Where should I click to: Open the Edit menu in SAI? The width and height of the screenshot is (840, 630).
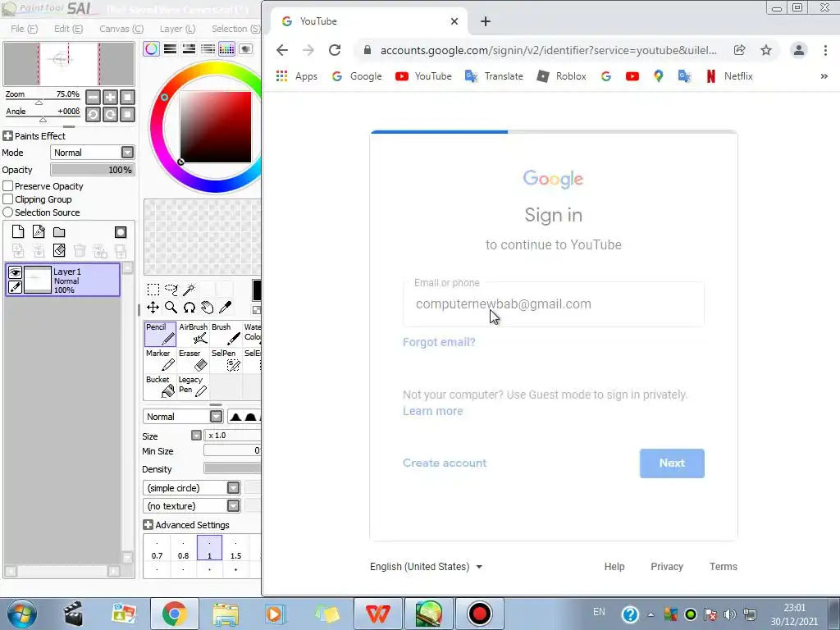click(68, 29)
